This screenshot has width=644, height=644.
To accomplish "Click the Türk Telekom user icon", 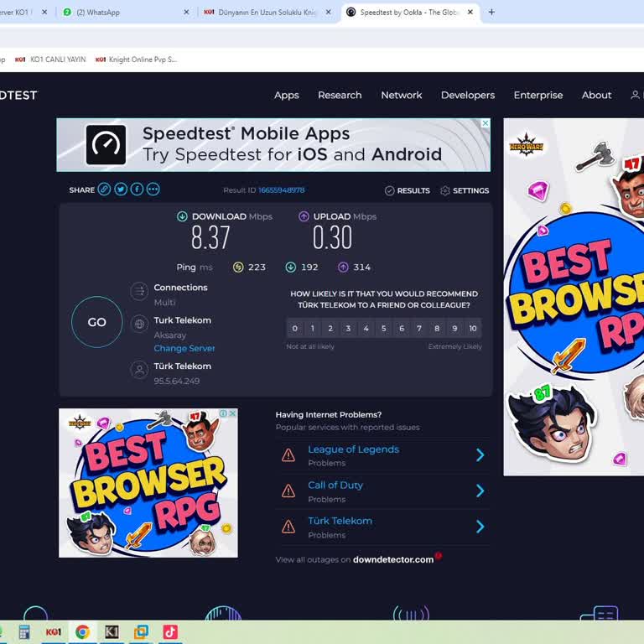I will coord(139,370).
